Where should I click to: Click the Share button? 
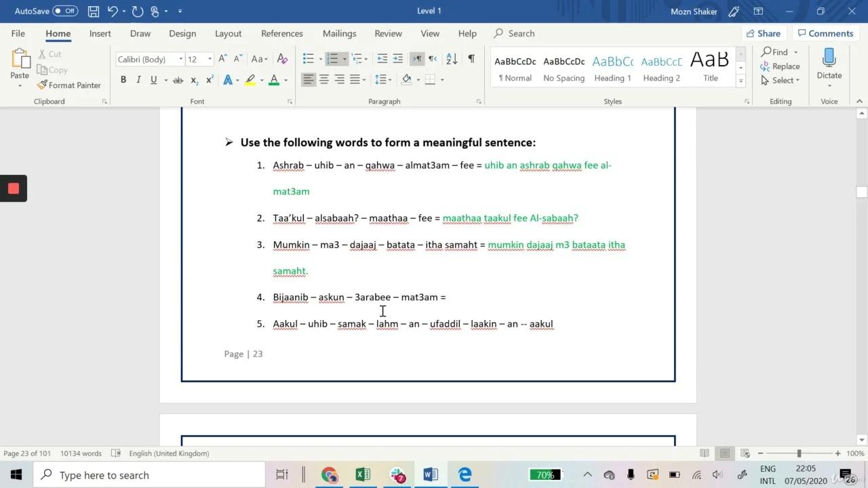pos(763,33)
